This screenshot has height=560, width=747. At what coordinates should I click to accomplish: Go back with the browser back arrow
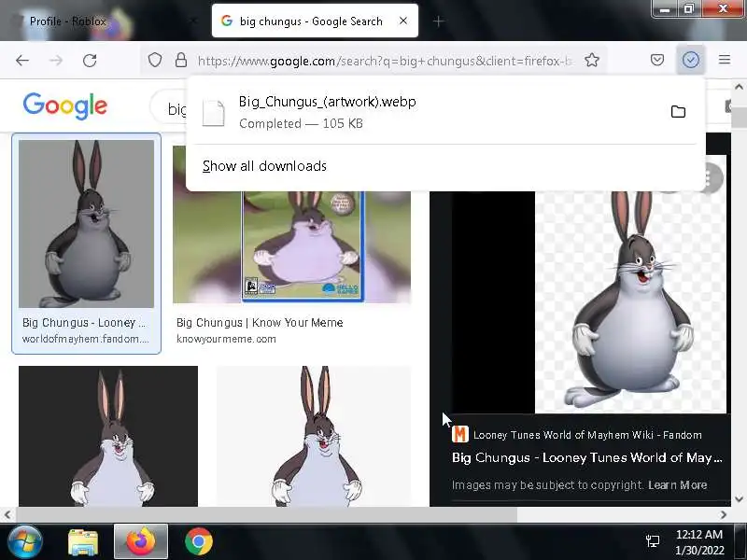22,61
